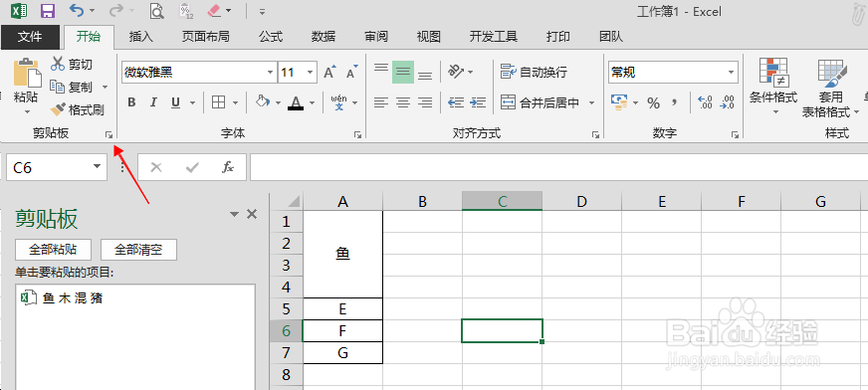Open the number format 常规 dropdown
Viewport: 868px width, 390px height.
[x=732, y=73]
